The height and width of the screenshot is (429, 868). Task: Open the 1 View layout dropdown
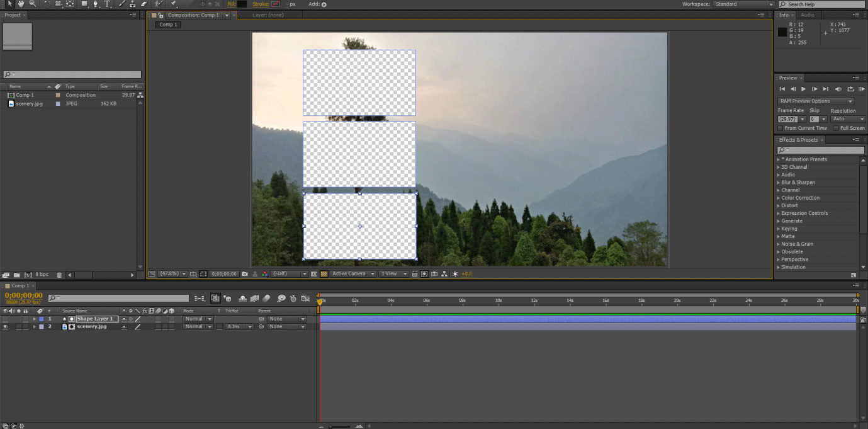393,273
